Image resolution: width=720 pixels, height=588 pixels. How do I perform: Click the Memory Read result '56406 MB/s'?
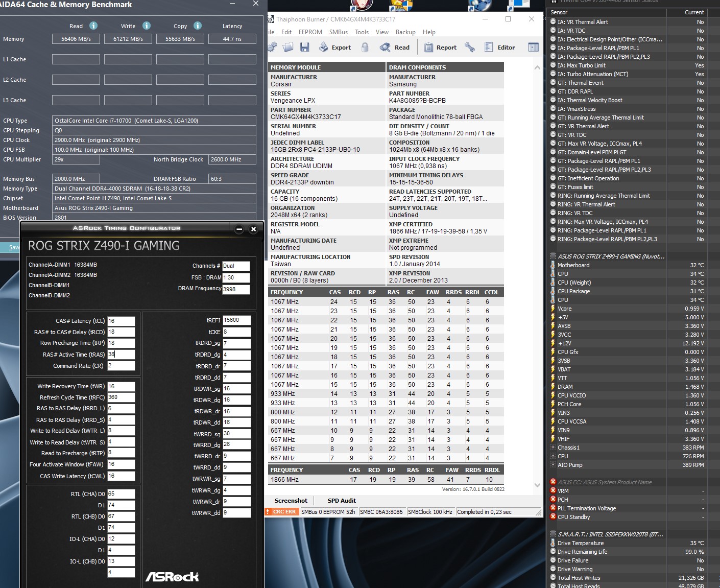(76, 39)
